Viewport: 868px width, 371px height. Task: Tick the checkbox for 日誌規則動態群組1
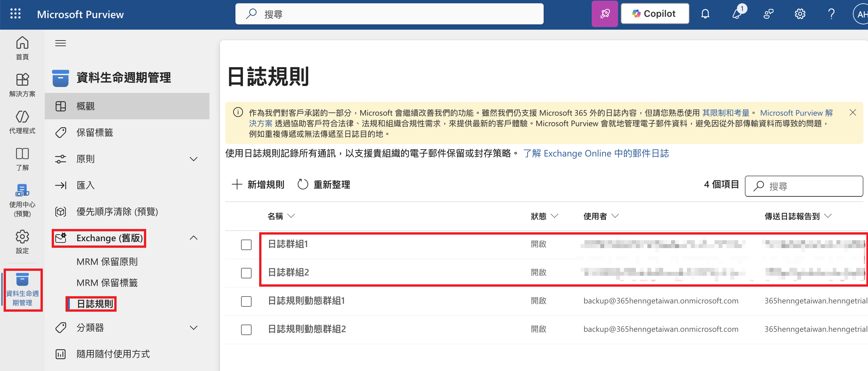click(246, 301)
